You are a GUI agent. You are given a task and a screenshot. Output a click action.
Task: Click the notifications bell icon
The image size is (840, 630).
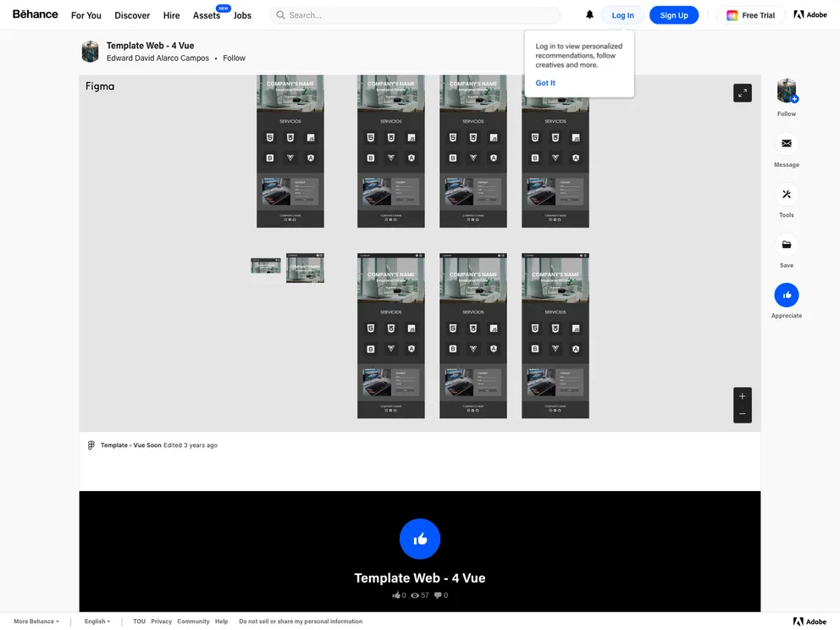[x=589, y=15]
